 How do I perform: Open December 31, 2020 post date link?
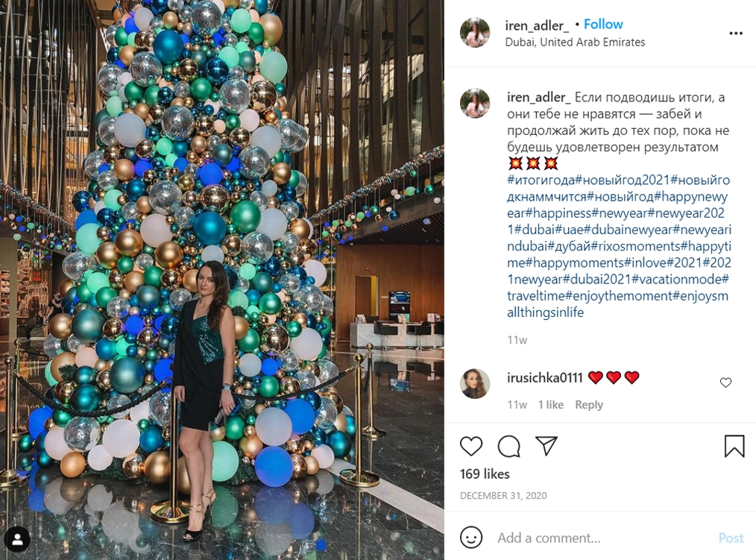[503, 495]
